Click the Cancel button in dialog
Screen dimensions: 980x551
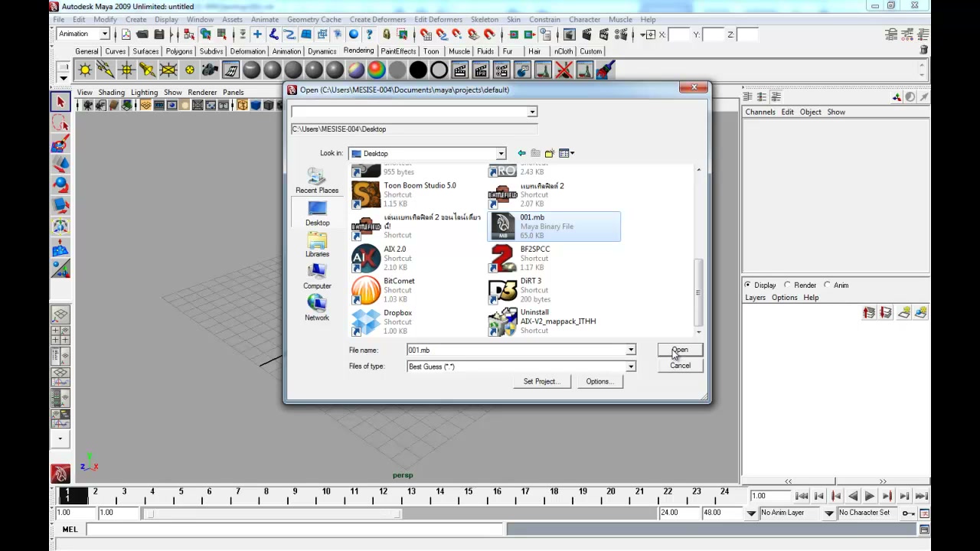[680, 366]
